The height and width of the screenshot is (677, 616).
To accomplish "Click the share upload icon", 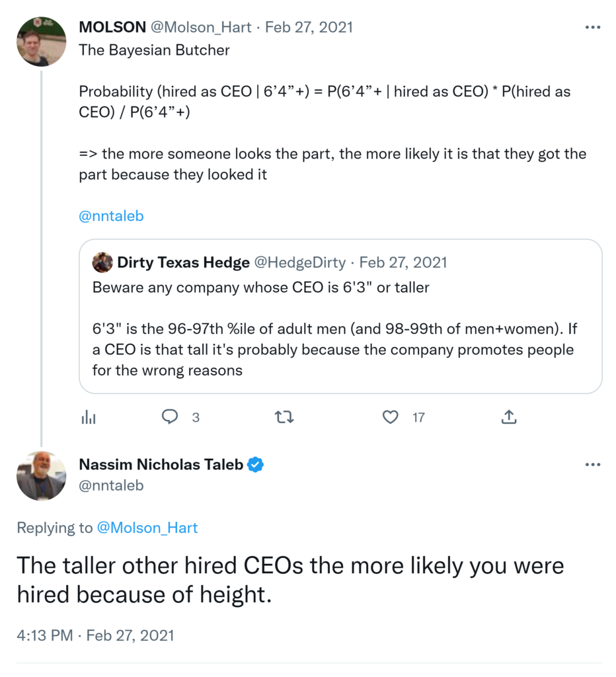I will [x=508, y=417].
